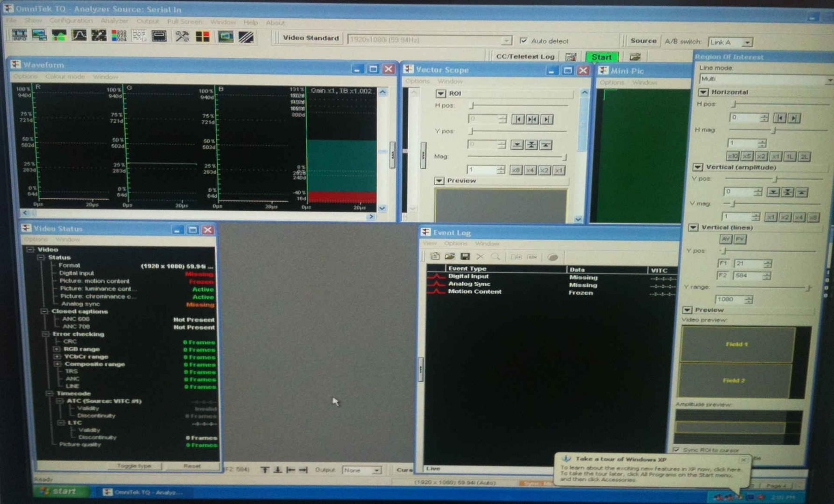Collapse the Vertical (amplitude) section
Screen dimensions: 834x504
pos(698,167)
